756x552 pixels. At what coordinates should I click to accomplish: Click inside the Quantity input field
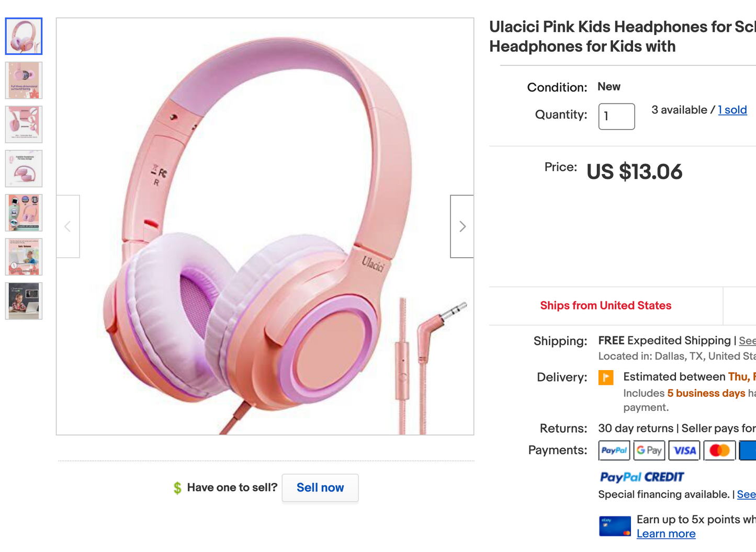pyautogui.click(x=616, y=116)
